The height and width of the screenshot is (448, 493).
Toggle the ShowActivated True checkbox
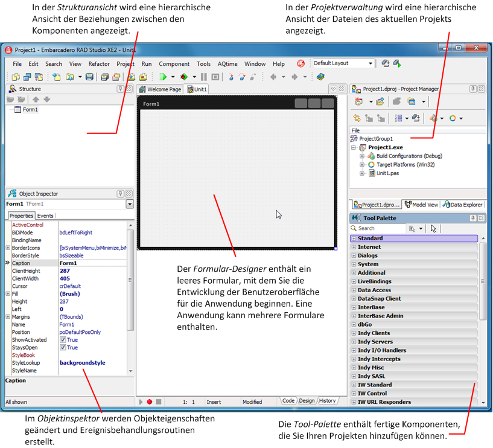point(63,340)
